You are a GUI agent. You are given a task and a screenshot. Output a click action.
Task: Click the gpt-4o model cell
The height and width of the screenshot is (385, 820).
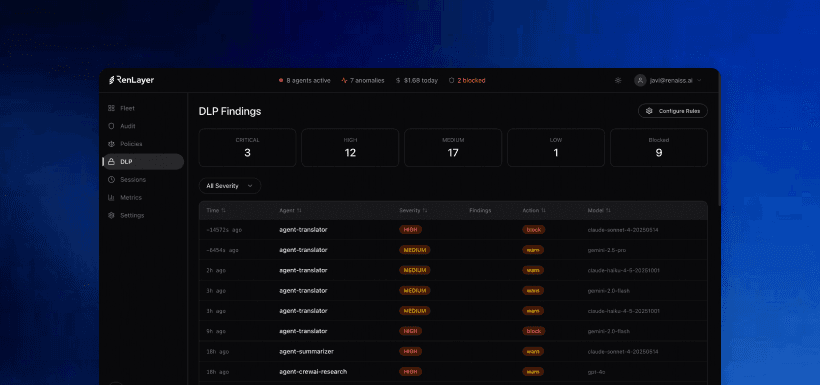click(x=597, y=372)
